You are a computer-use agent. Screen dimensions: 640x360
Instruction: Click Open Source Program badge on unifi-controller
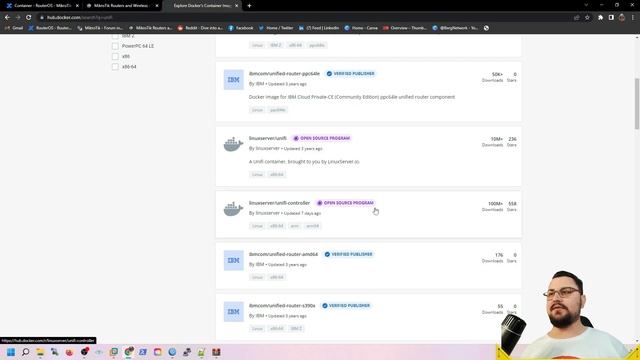[x=345, y=203]
